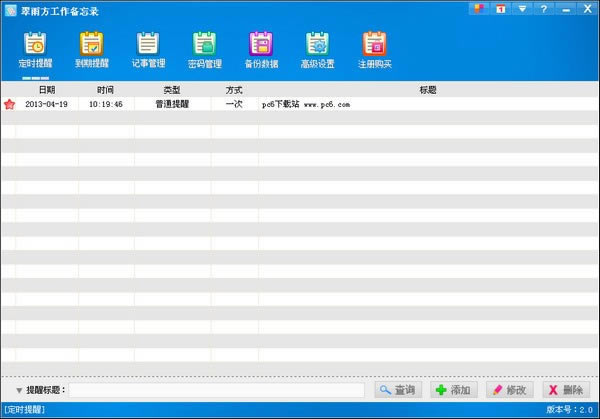Click into the 提醒标题 search input field
600x419 pixels.
217,390
